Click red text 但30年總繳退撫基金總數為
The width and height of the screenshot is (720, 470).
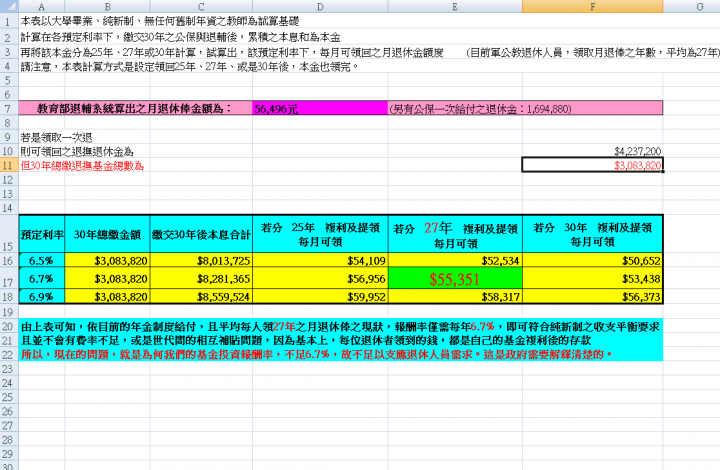click(x=82, y=166)
